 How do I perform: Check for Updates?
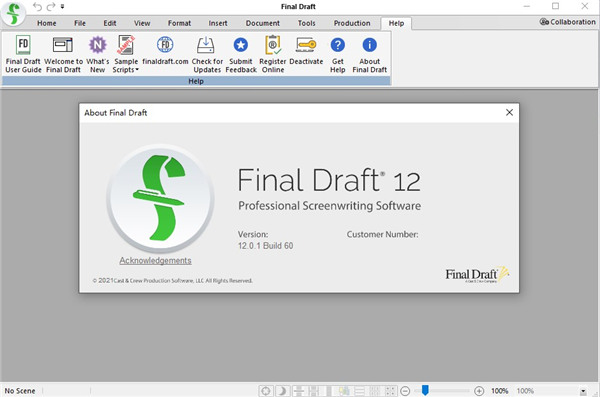[x=207, y=54]
